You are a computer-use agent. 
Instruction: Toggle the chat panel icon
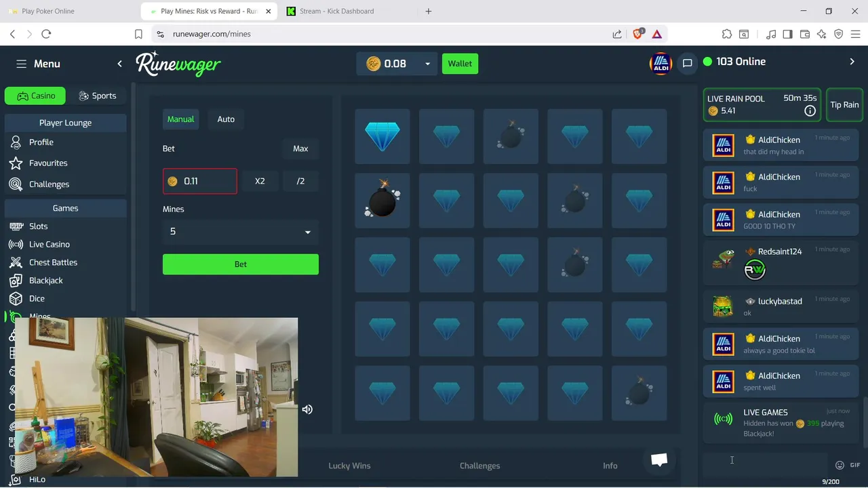pos(687,63)
